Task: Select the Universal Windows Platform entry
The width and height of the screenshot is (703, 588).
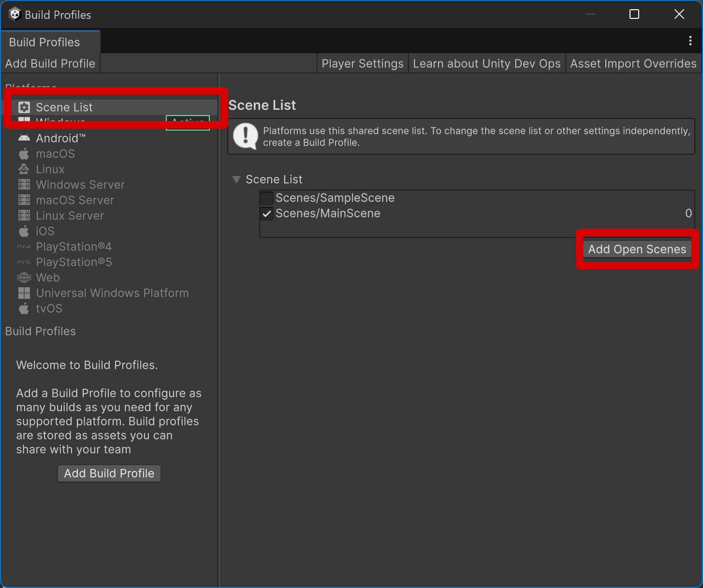Action: 110,293
